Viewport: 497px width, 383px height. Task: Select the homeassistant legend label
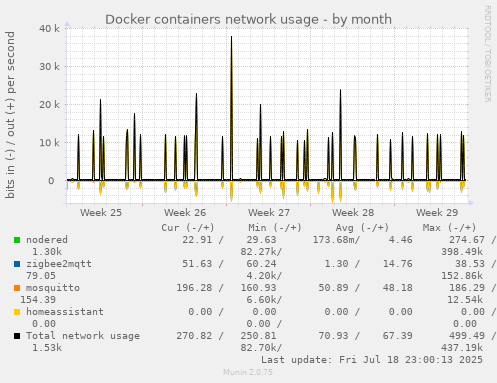click(x=65, y=312)
